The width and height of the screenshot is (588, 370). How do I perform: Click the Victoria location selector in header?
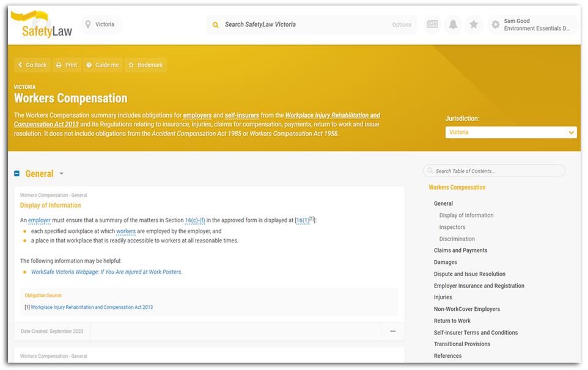[x=101, y=24]
